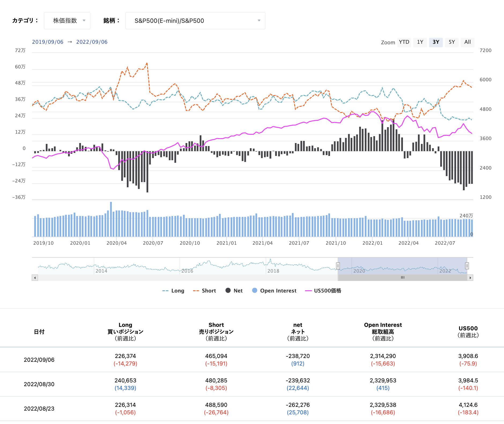
Task: Select the 3Y zoom range
Action: pyautogui.click(x=436, y=42)
